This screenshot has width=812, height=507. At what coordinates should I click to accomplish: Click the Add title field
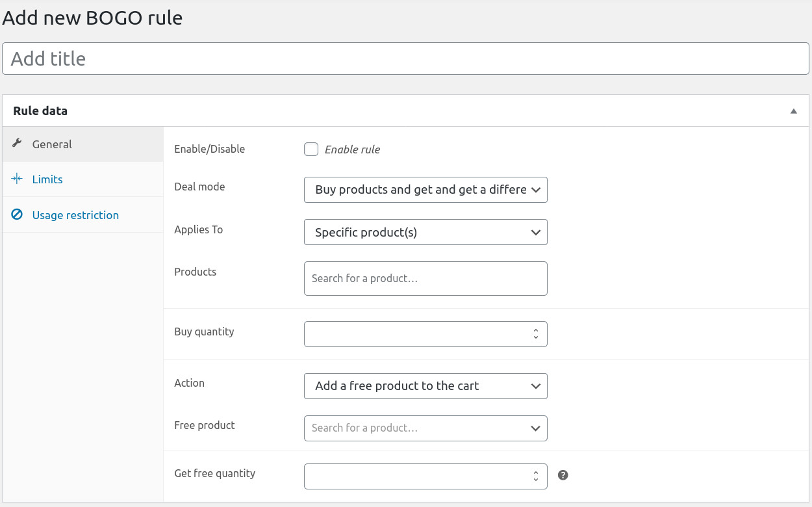(x=406, y=58)
